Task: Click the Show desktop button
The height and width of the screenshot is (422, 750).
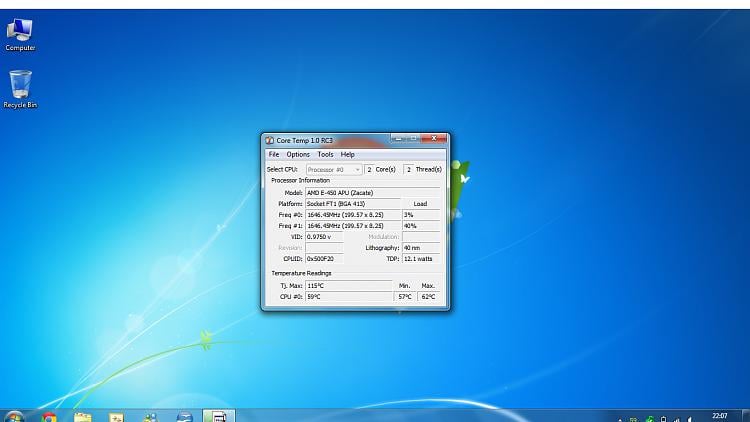Action: click(746, 416)
